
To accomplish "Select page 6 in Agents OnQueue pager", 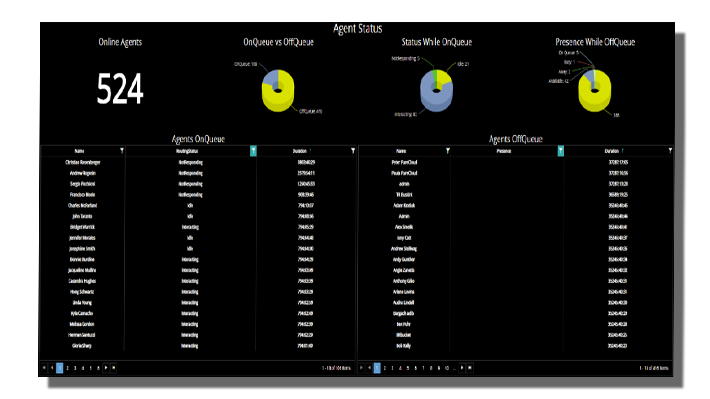I will 98,368.
